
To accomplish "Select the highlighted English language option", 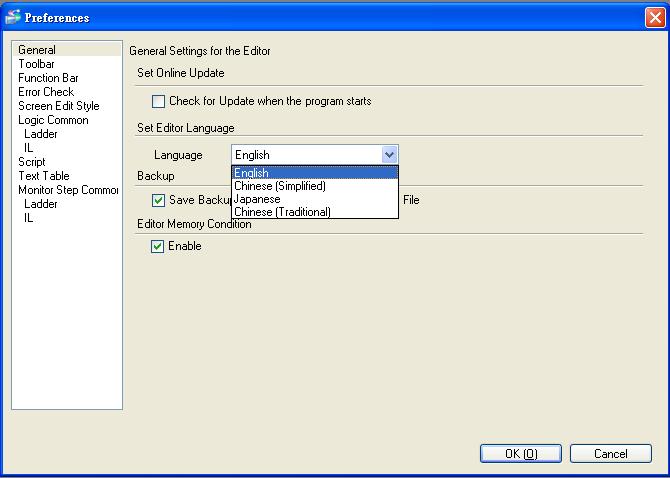I will coord(252,173).
